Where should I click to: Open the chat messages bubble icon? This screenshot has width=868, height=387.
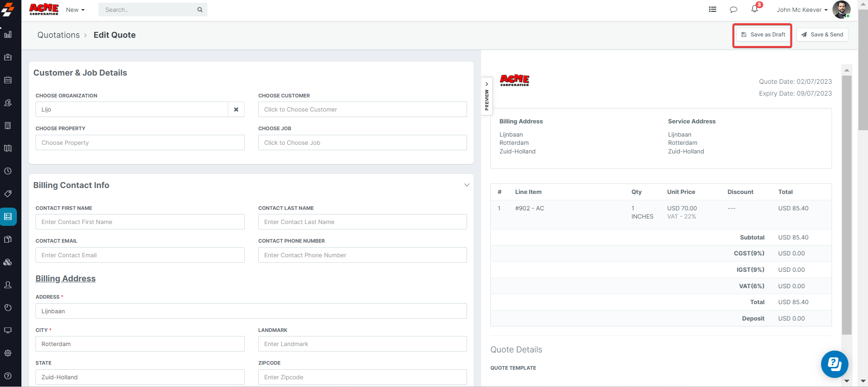(734, 10)
